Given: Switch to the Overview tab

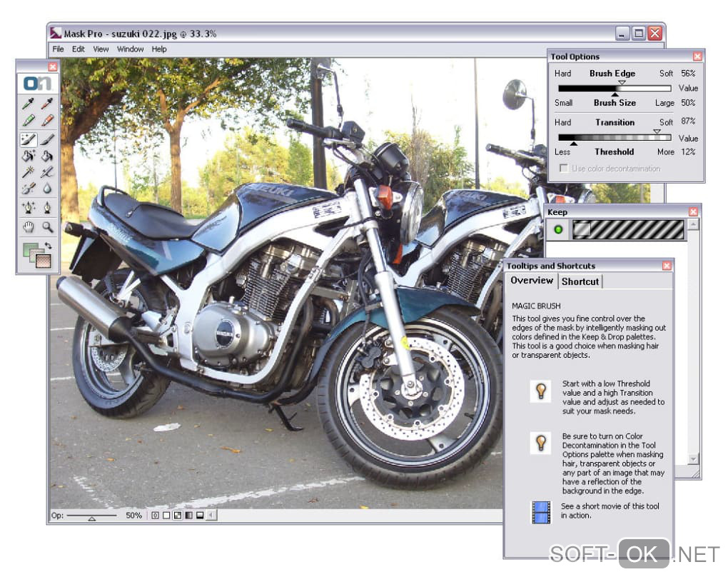Looking at the screenshot, I should pos(532,281).
